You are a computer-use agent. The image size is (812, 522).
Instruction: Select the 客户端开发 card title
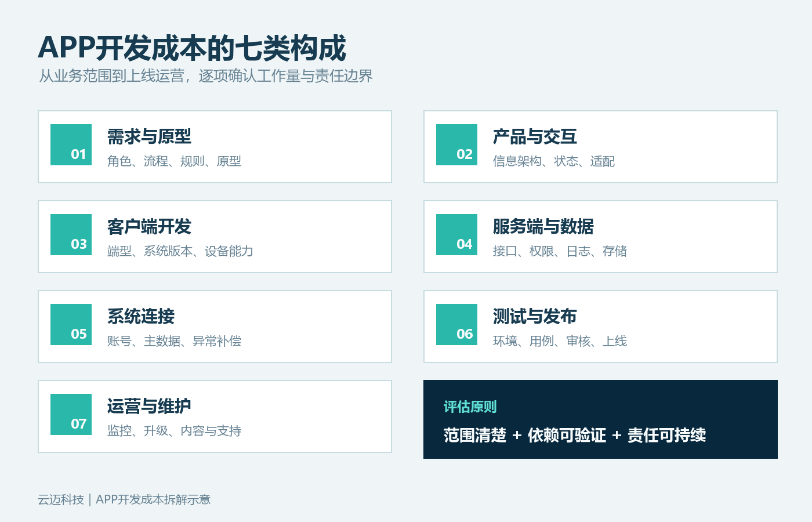[x=149, y=227]
